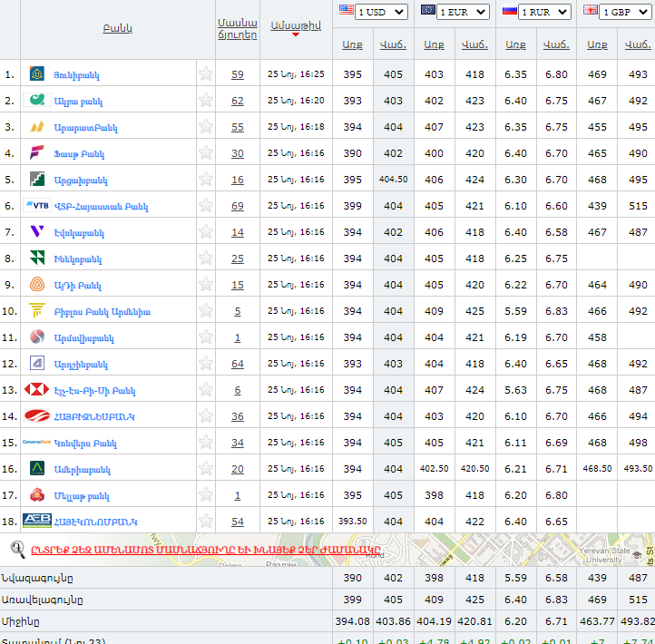Click Արցախբանկ's USD sell value 404.50

point(393,180)
